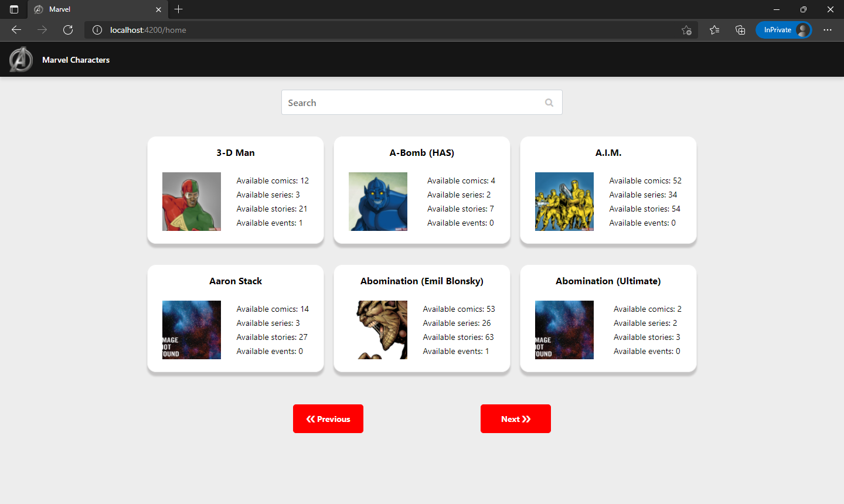Select the Abomination (Emil Blonsky) title
Viewport: 844px width, 504px height.
422,281
